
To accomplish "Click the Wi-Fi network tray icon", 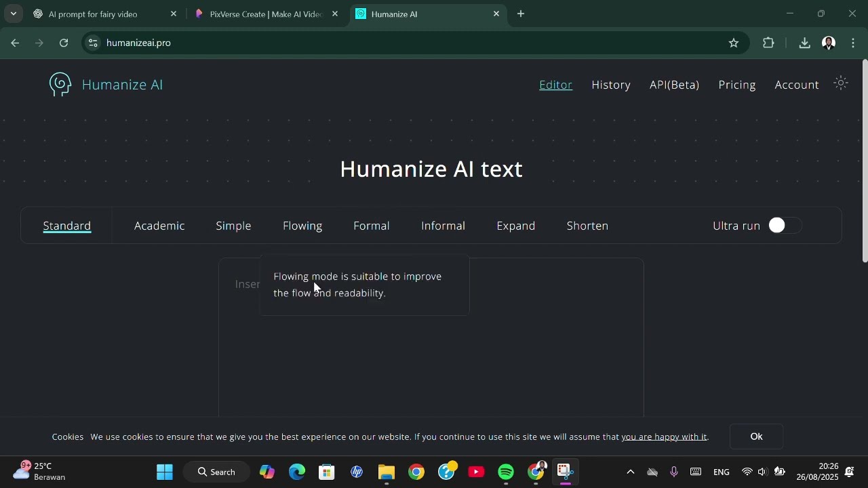I will pos(747,472).
